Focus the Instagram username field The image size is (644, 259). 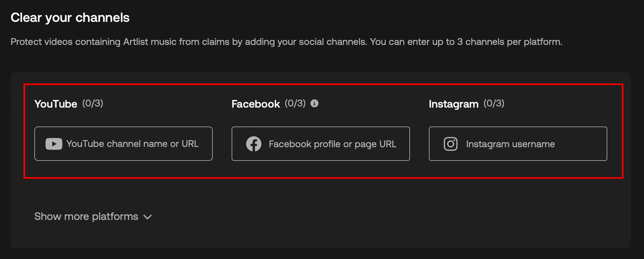518,144
